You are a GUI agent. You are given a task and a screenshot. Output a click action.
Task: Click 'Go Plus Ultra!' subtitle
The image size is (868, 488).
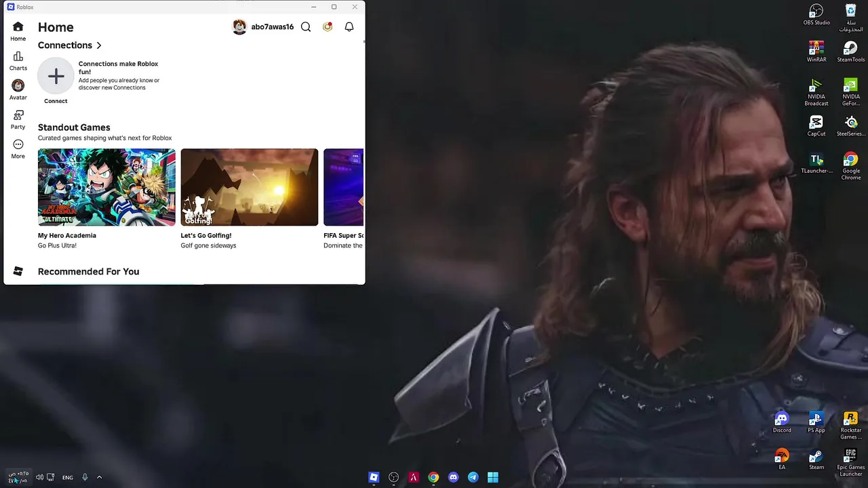point(57,245)
